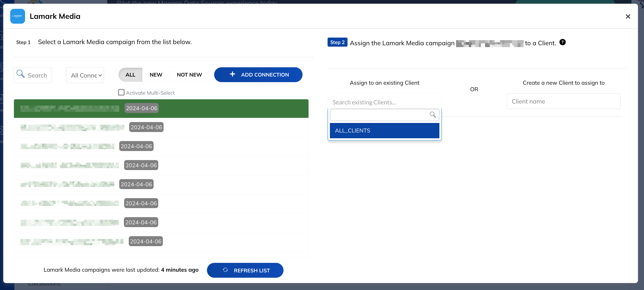Focus the campaign Search field

coord(33,75)
